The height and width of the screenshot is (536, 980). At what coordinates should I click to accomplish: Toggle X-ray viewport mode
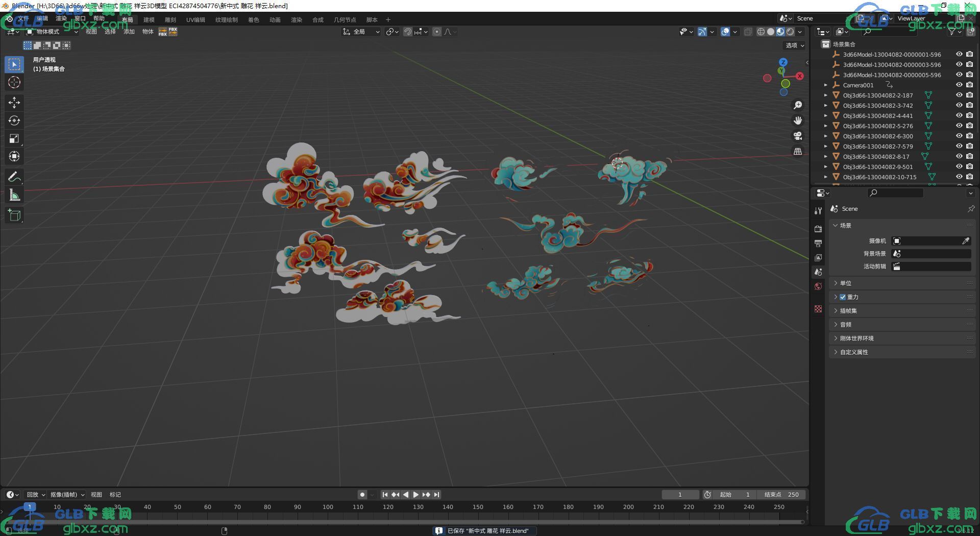(x=748, y=32)
